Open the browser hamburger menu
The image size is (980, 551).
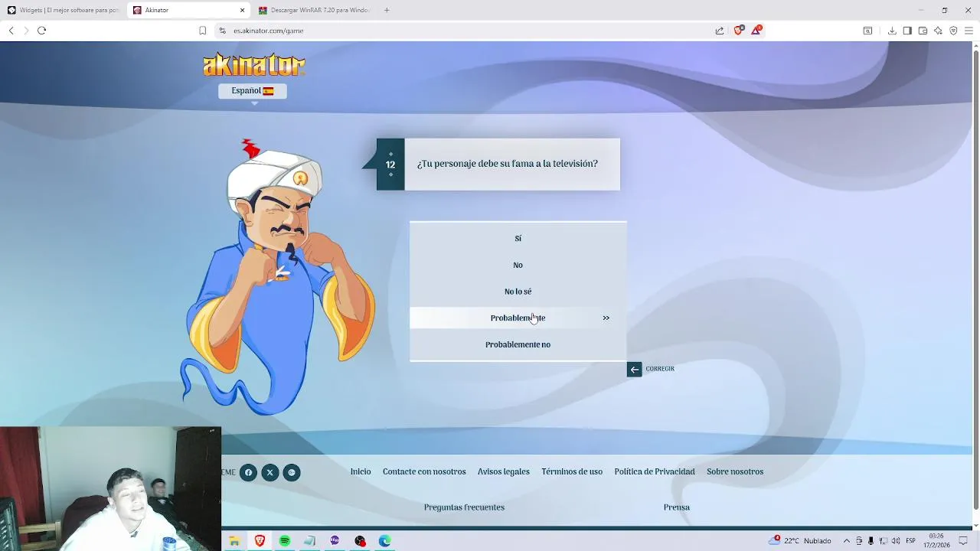point(969,31)
